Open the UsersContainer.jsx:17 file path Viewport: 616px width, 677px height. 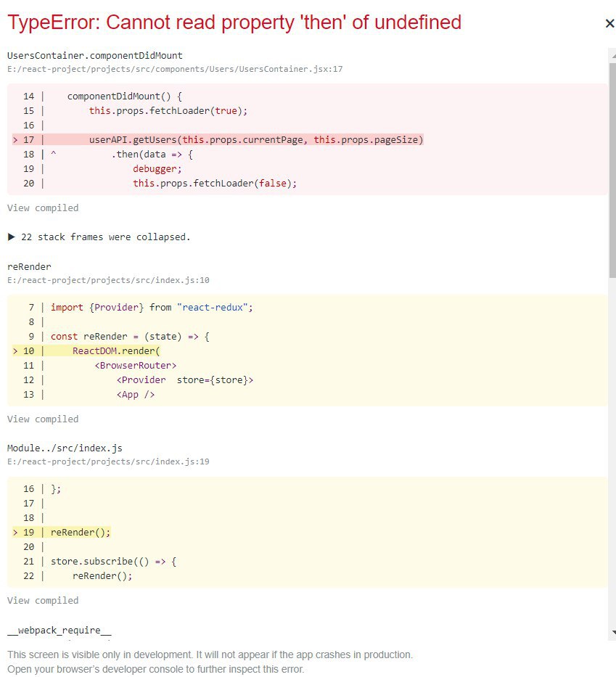tap(174, 69)
